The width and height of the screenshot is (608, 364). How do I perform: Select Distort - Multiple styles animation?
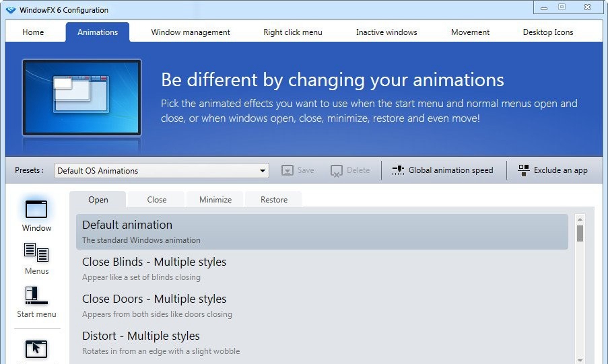pyautogui.click(x=323, y=342)
